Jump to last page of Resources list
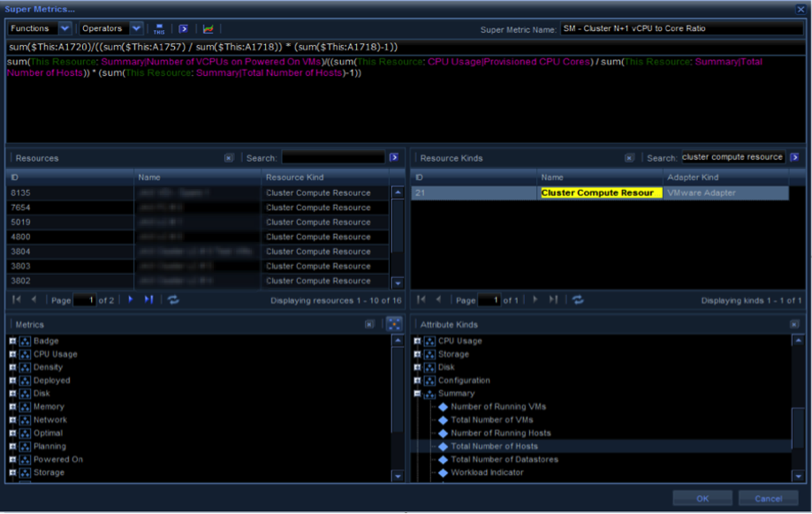 (148, 300)
